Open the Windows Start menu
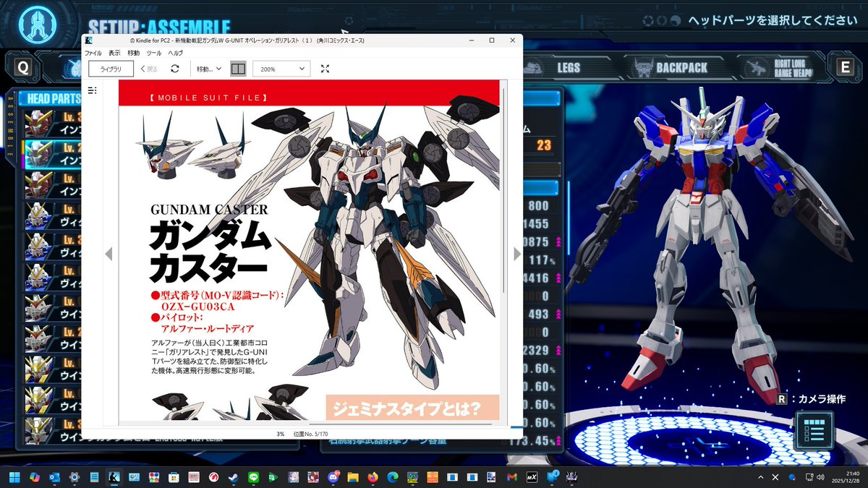Image resolution: width=868 pixels, height=488 pixels. [15, 477]
